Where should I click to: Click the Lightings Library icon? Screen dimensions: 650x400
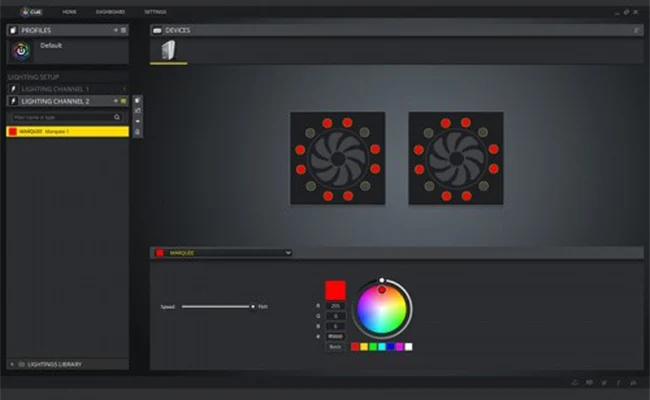[22, 364]
